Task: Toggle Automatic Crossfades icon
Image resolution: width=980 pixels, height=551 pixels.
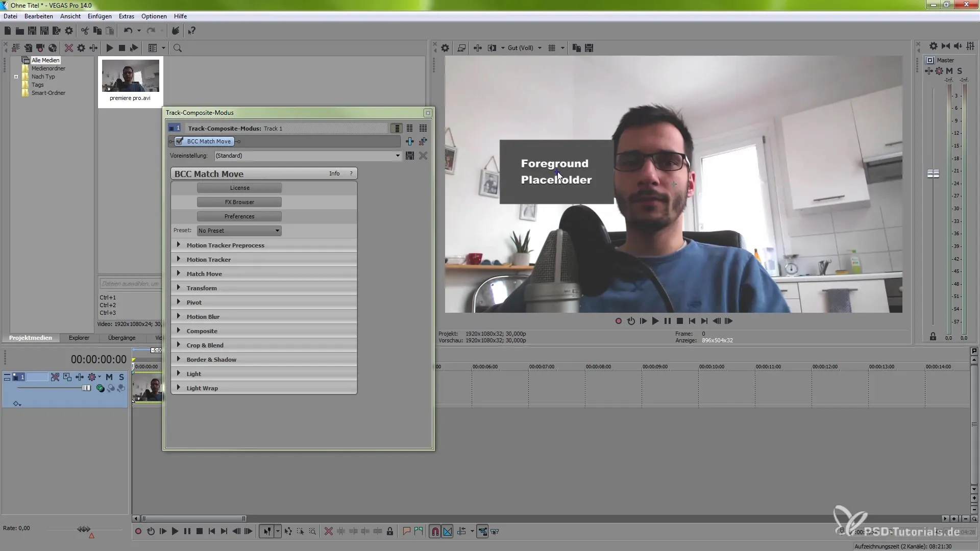Action: coord(448,532)
